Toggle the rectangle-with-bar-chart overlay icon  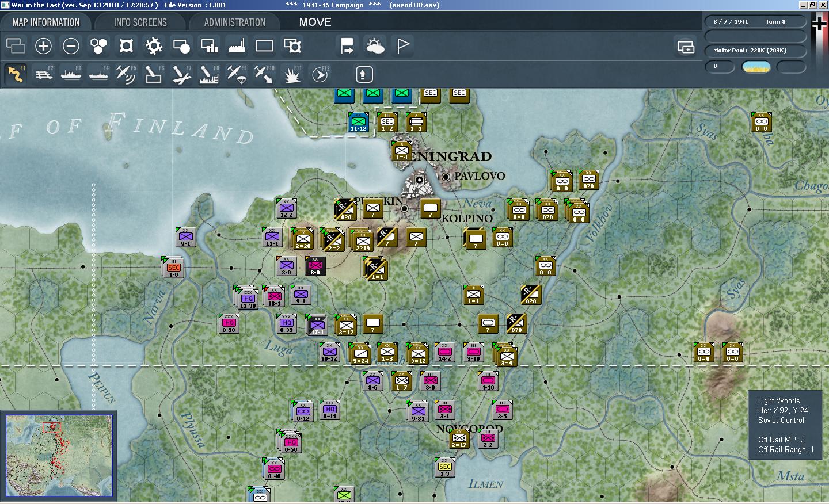tap(209, 45)
